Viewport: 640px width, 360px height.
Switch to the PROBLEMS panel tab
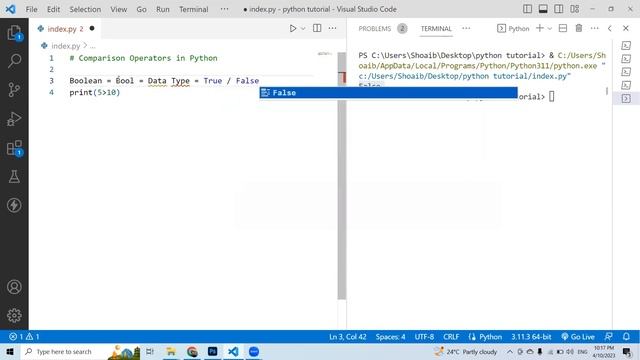(x=375, y=29)
